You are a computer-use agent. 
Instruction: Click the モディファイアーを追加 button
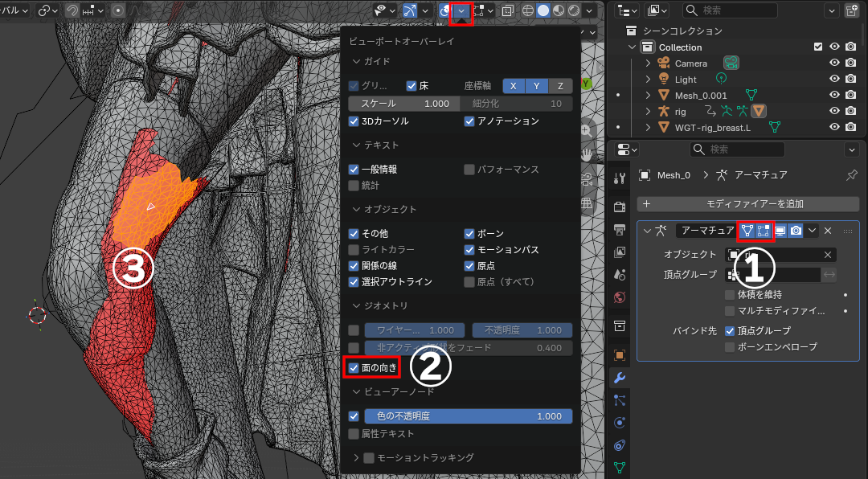coord(748,204)
